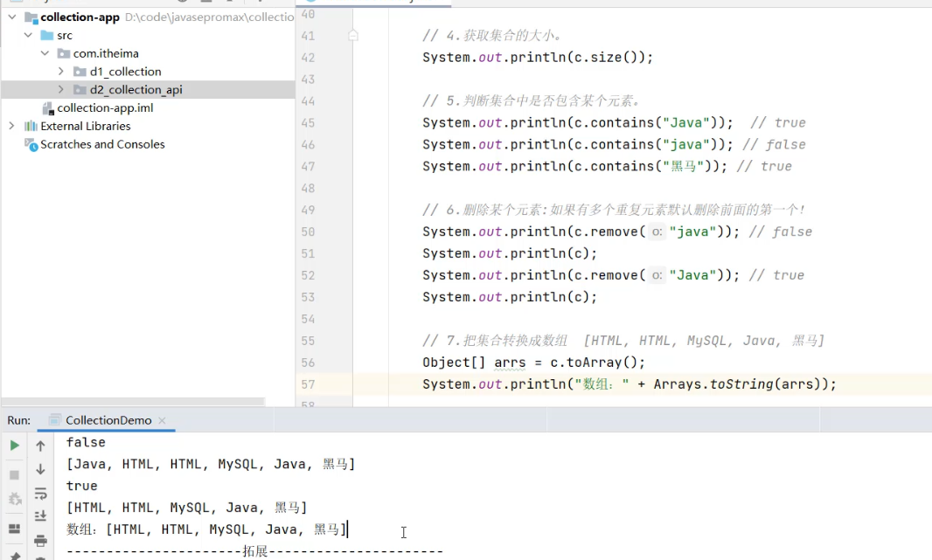
Task: Click the d1_collection package icon
Action: point(80,72)
